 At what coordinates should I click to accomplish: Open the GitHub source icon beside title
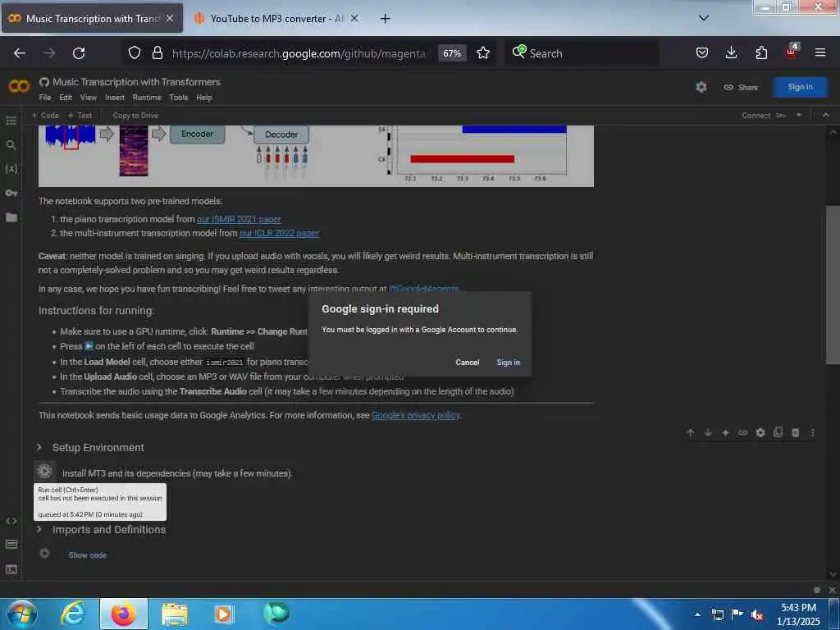pos(44,82)
